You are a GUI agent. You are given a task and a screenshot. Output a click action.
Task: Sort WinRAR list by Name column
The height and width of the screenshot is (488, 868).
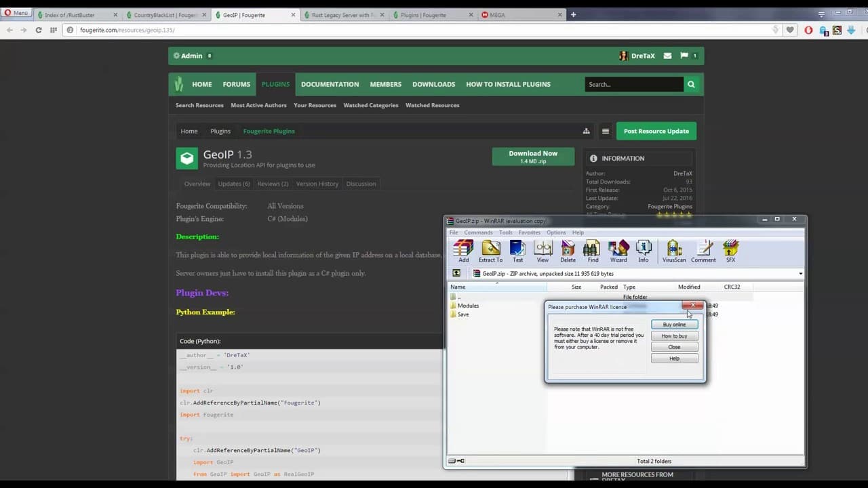point(498,287)
